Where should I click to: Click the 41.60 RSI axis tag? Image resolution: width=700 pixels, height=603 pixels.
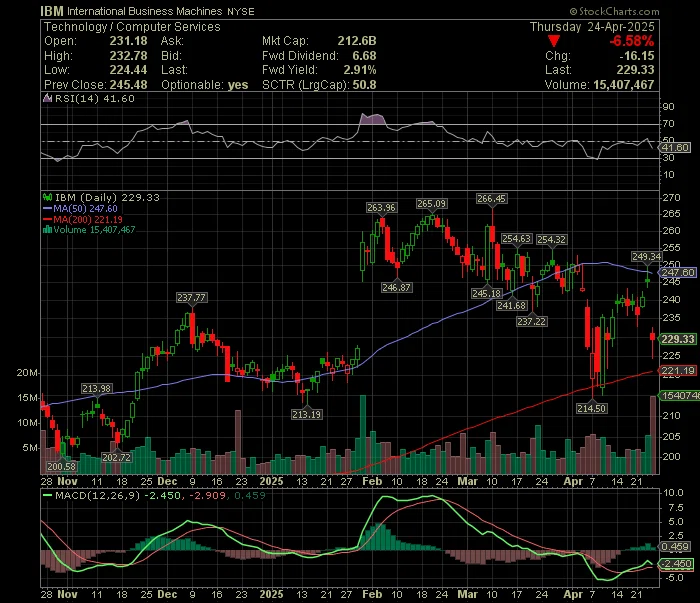(x=675, y=148)
